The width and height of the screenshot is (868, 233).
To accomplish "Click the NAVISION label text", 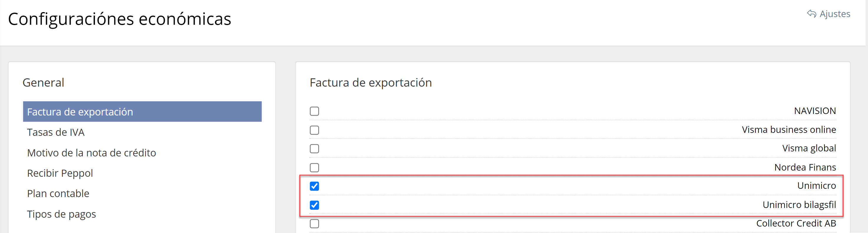I will point(815,111).
